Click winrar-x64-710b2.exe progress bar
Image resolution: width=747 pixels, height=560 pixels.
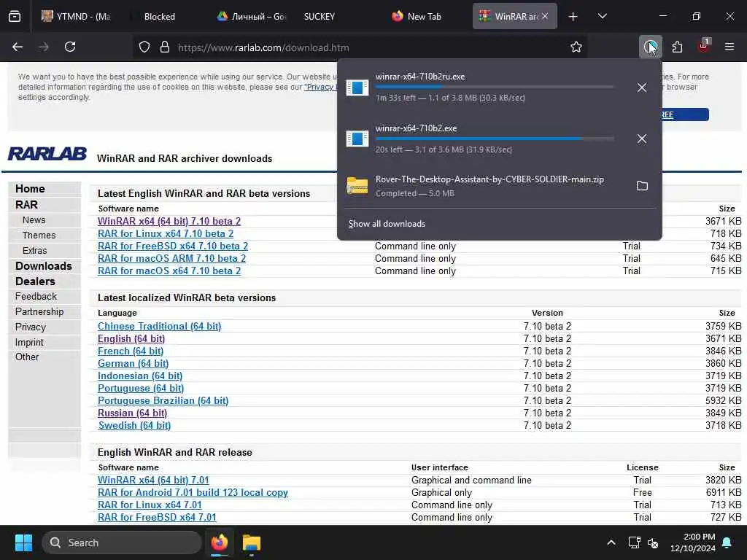point(495,139)
